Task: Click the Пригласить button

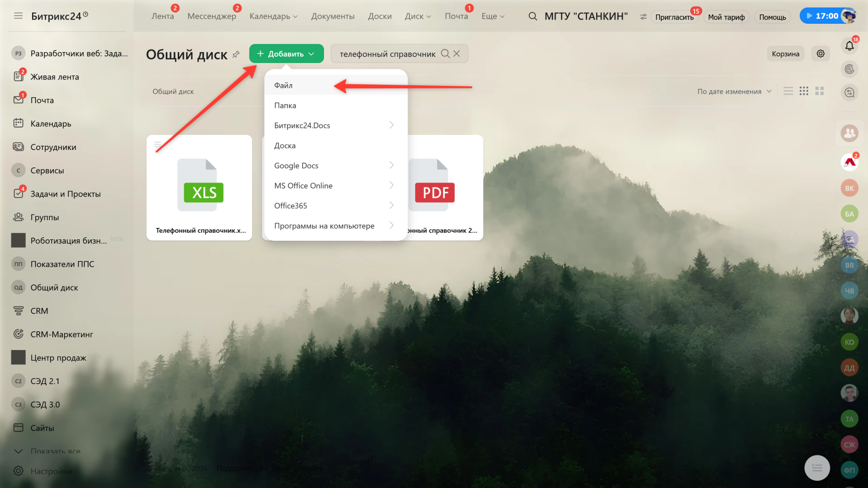Action: coord(674,17)
